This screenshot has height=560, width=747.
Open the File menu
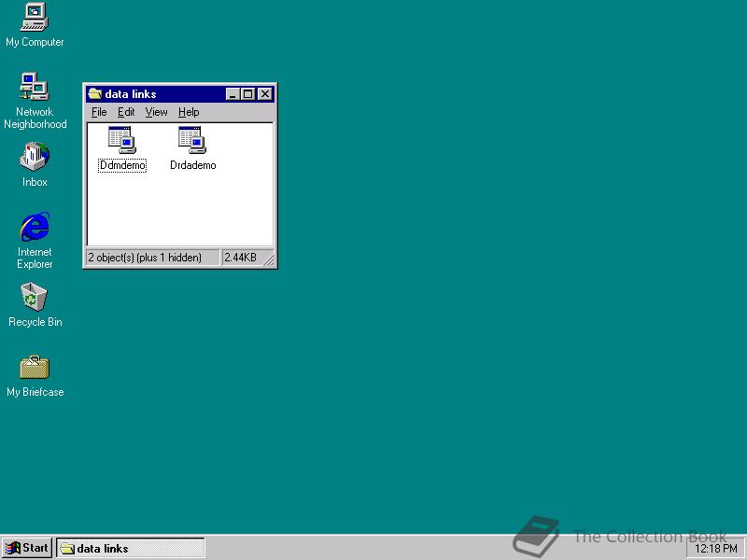coord(99,112)
